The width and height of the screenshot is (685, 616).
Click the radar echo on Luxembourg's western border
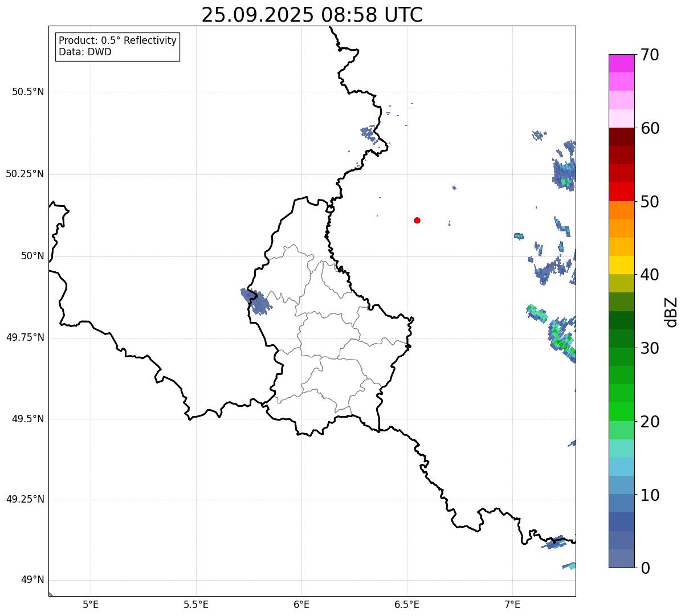point(256,302)
